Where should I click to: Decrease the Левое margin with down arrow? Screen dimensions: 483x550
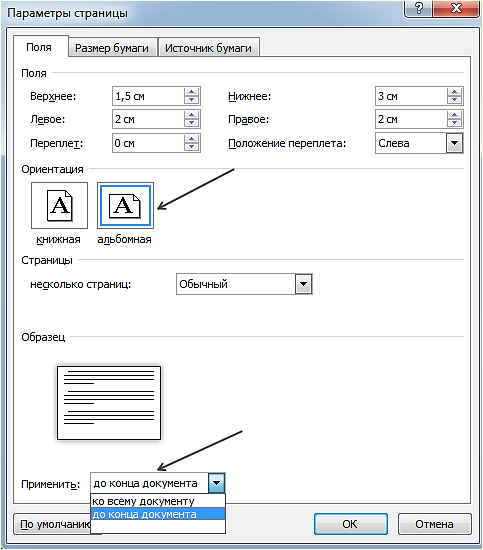(x=192, y=123)
